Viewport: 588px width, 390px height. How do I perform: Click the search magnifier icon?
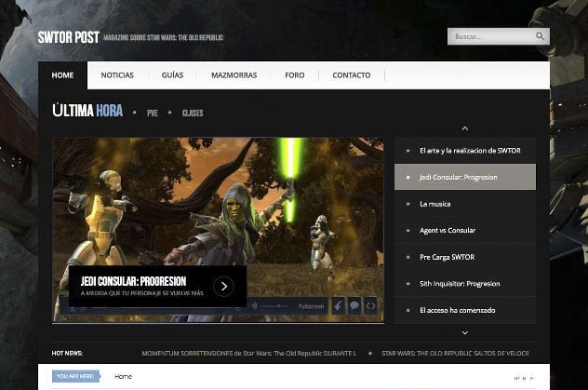point(540,36)
